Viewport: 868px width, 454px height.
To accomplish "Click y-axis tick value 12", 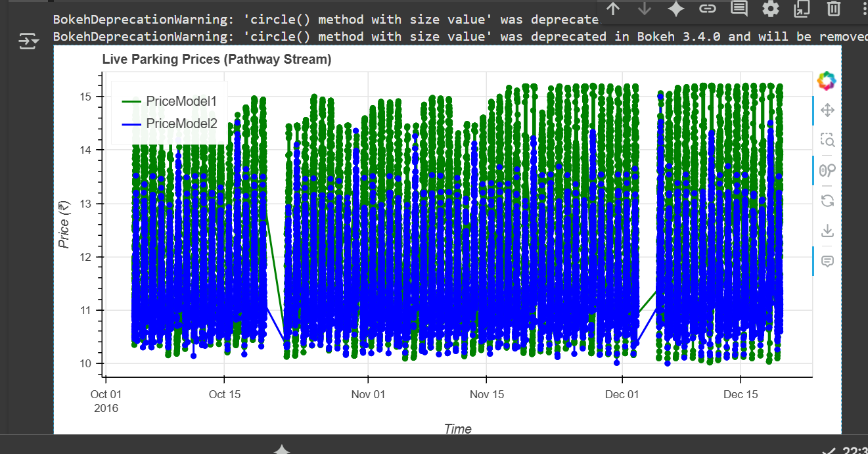I will pyautogui.click(x=85, y=257).
